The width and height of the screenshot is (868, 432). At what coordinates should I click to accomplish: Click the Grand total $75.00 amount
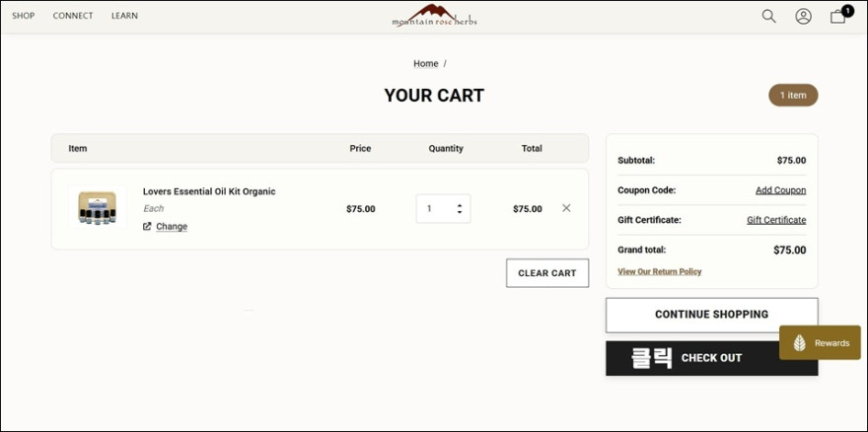click(x=790, y=250)
